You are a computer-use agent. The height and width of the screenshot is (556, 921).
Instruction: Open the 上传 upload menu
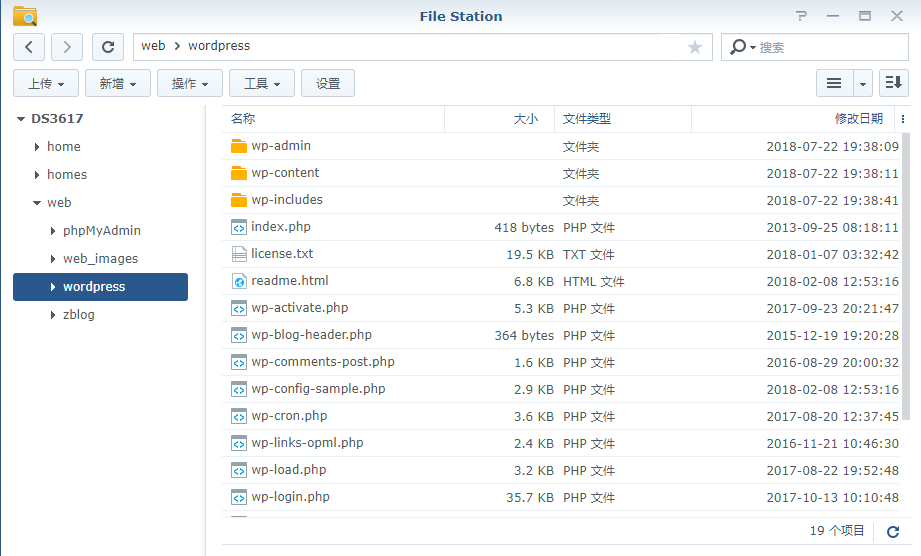click(x=46, y=84)
